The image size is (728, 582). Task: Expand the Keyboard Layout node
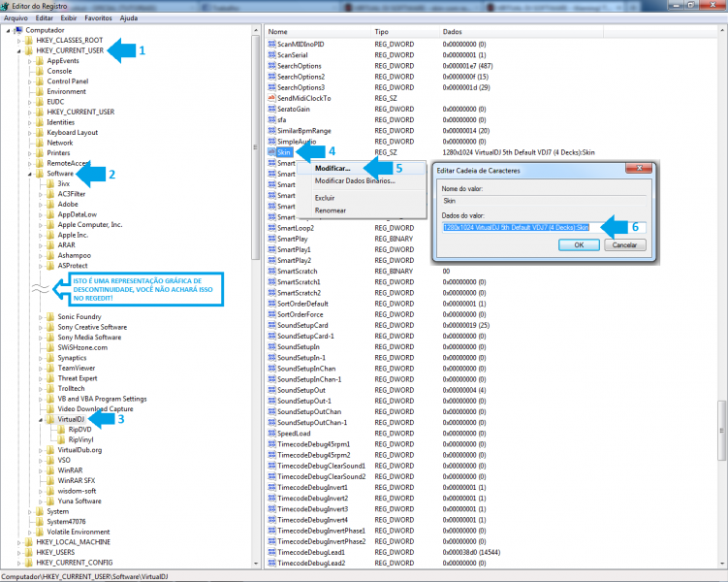click(30, 133)
